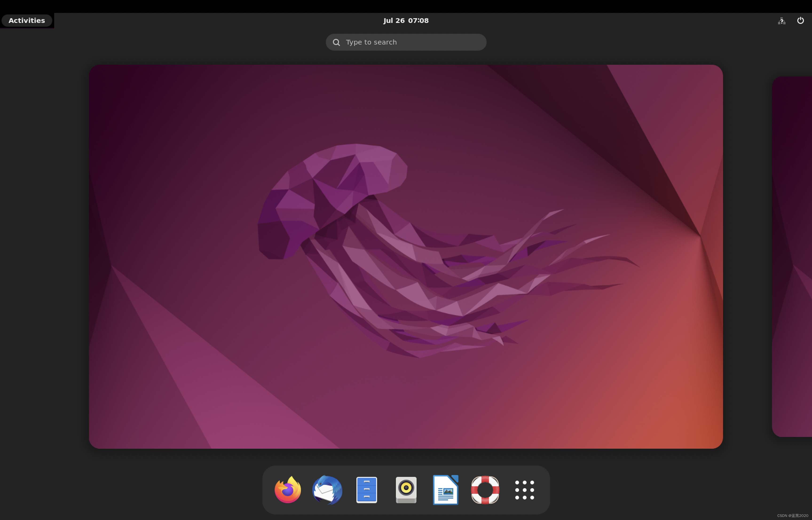Screen dimensions: 812x520
Task: Open LibreOffice Writer from the dock
Action: [445, 490]
